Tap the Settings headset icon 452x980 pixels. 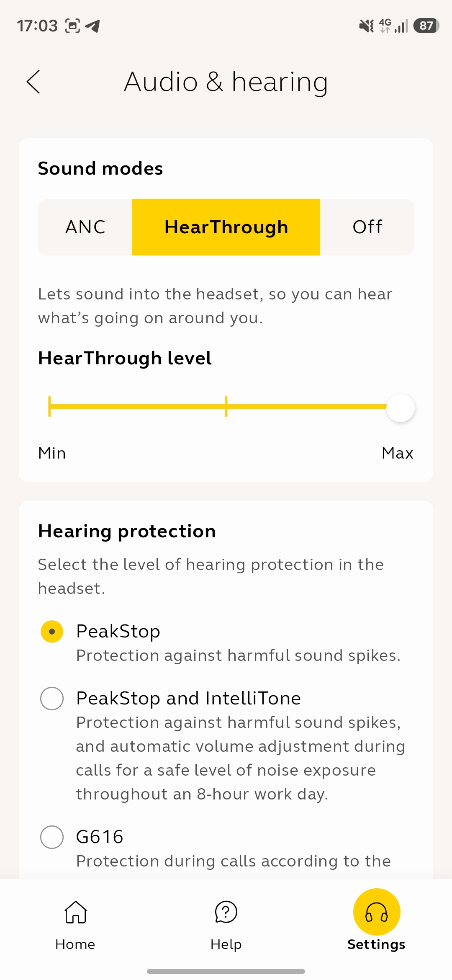click(377, 912)
